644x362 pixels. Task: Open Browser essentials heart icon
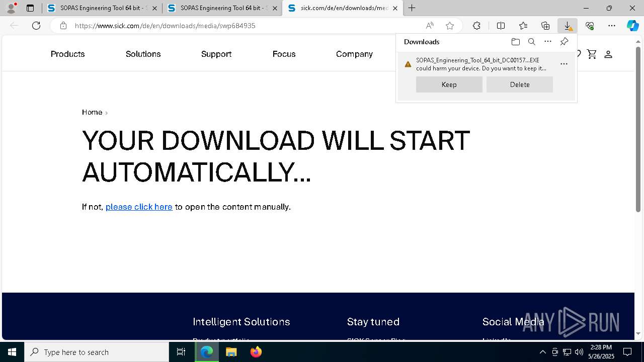pyautogui.click(x=590, y=26)
